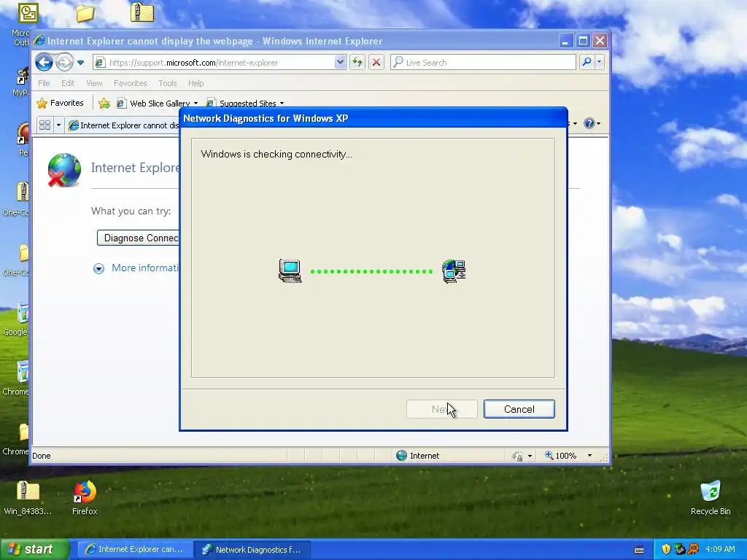Click the Help question mark icon
This screenshot has height=560, width=747.
click(x=589, y=123)
